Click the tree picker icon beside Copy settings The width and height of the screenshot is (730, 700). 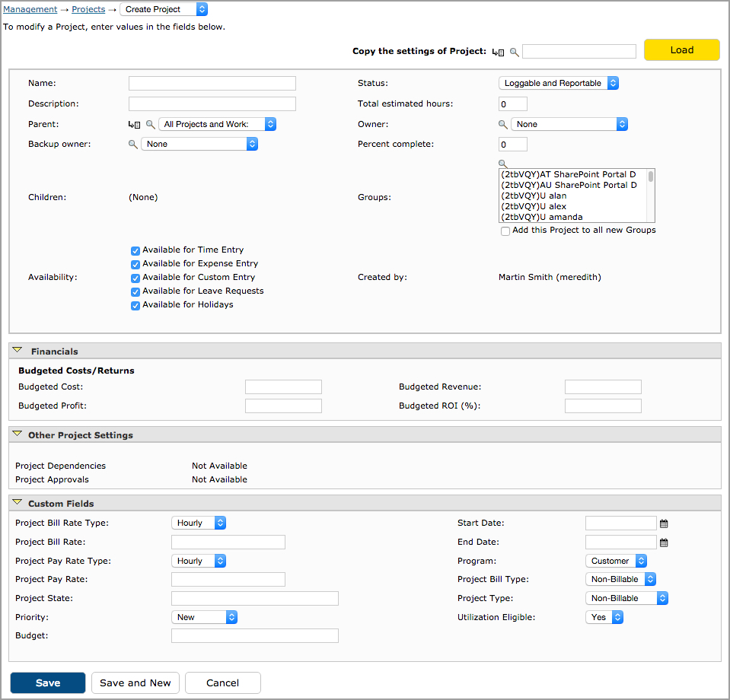498,52
